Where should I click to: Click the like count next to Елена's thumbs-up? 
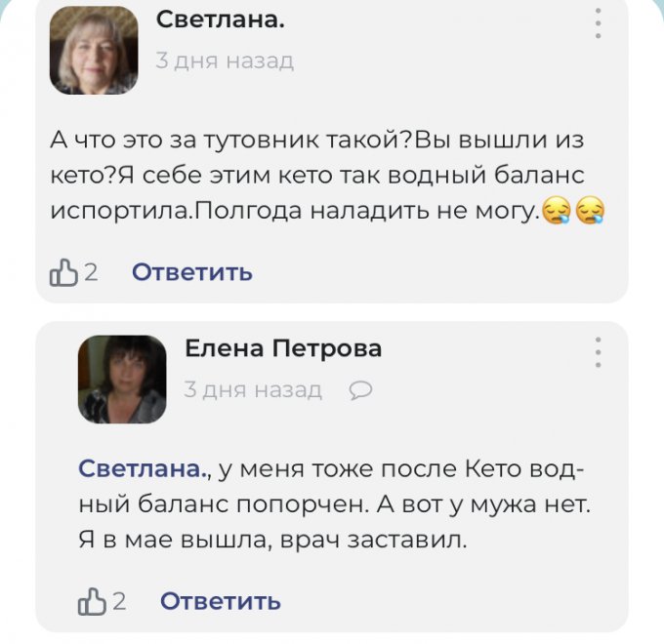pyautogui.click(x=119, y=601)
